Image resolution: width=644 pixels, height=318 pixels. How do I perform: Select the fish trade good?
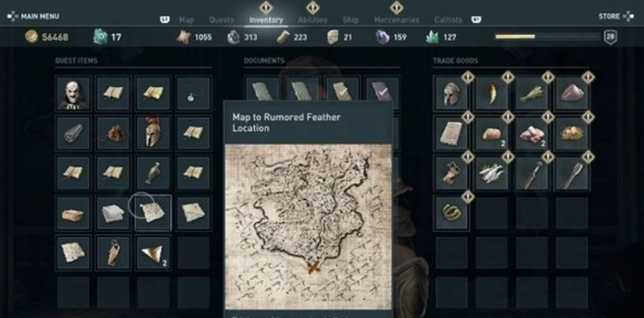coord(492,173)
